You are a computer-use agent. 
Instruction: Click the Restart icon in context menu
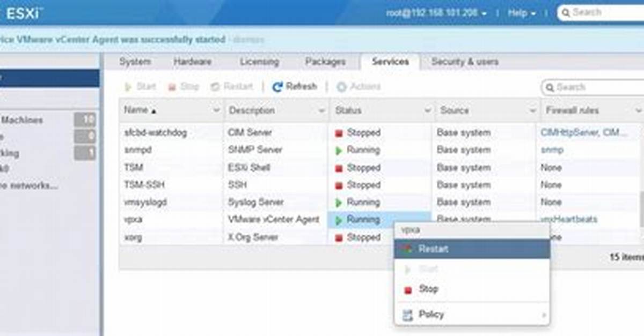pos(408,249)
